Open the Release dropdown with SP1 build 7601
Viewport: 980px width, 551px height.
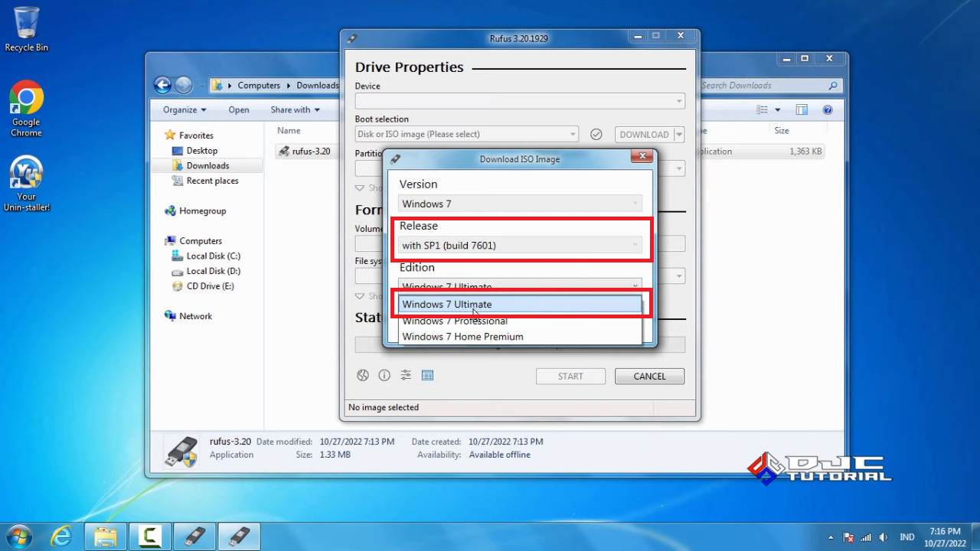(520, 245)
